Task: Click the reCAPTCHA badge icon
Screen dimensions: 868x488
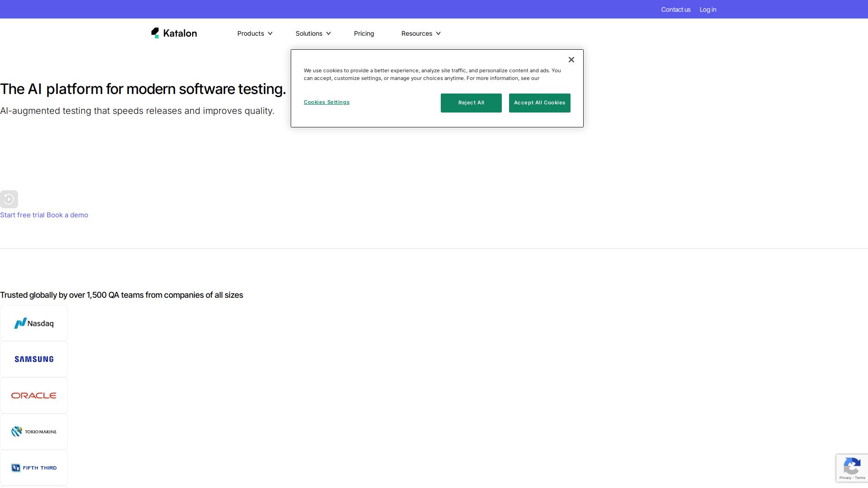Action: (851, 466)
